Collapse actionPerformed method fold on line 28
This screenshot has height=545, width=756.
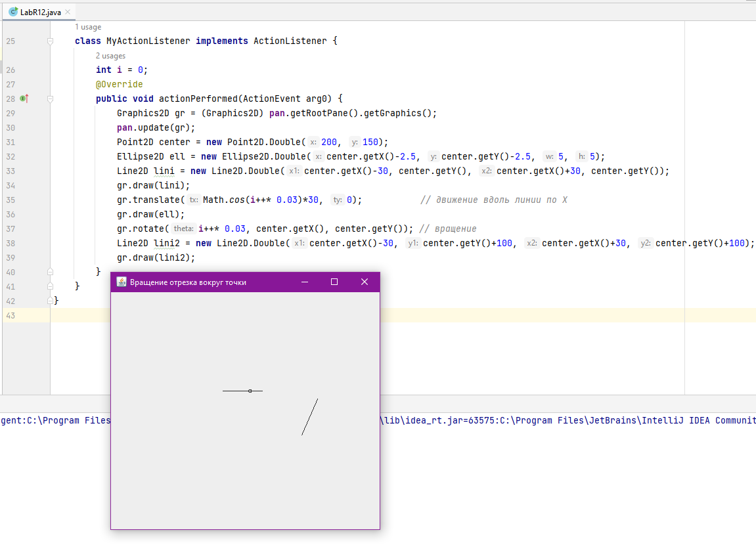coord(50,98)
